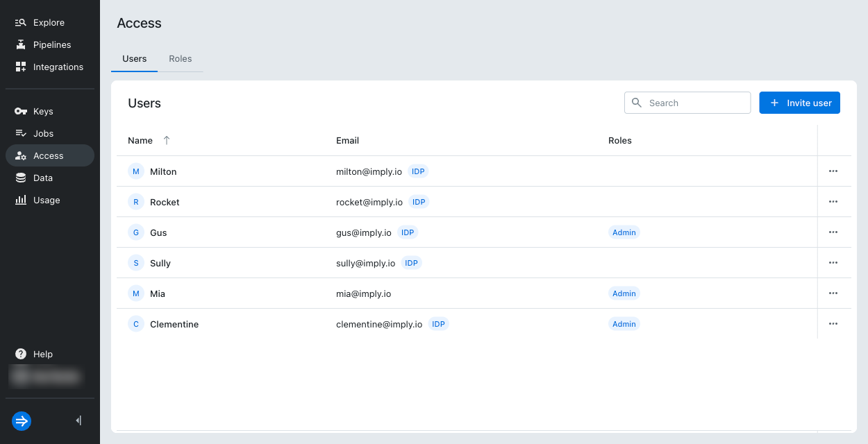Click the Admin role tag for Clementine
The image size is (868, 444).
pyautogui.click(x=624, y=324)
